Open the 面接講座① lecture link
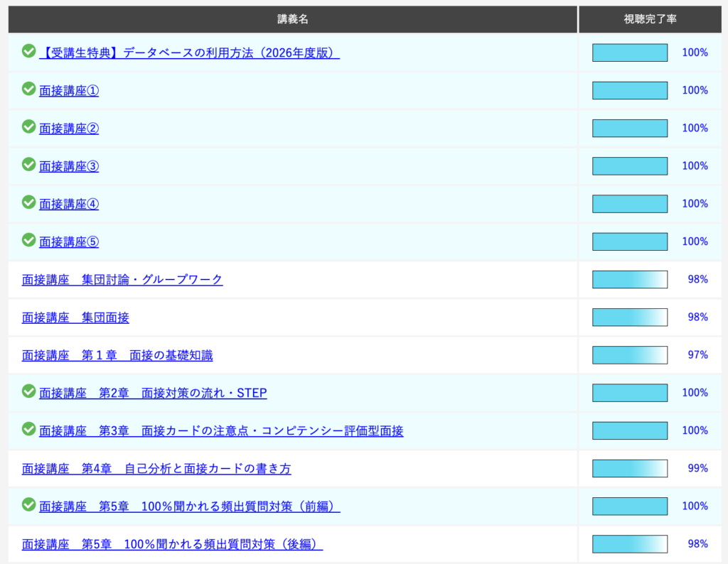The height and width of the screenshot is (564, 728). pos(69,91)
